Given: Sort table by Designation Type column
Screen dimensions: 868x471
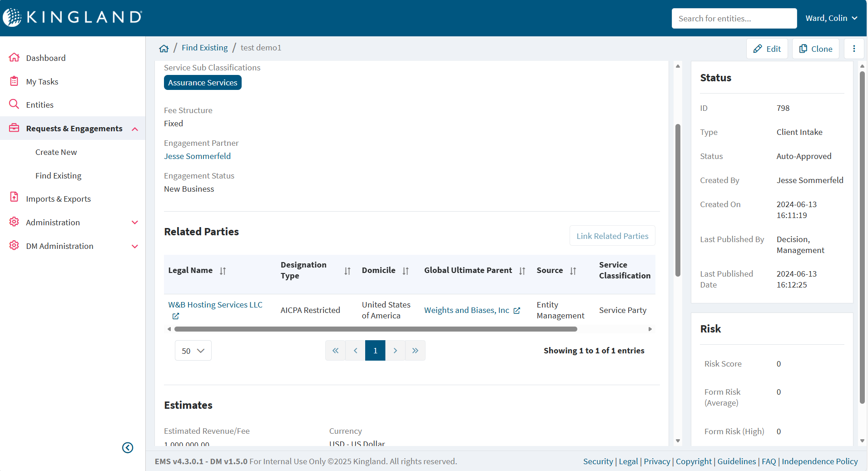Looking at the screenshot, I should click(x=347, y=271).
